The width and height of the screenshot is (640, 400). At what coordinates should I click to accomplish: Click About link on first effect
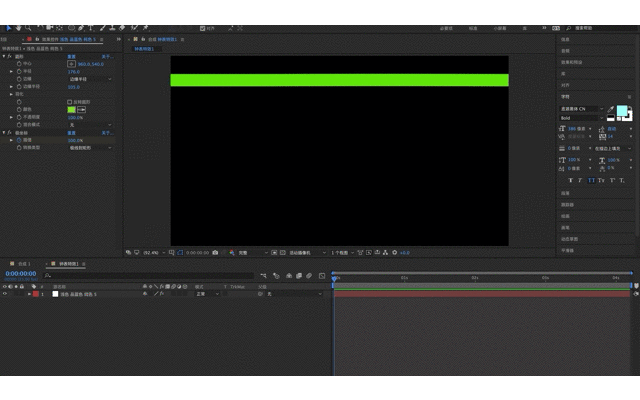click(x=107, y=56)
